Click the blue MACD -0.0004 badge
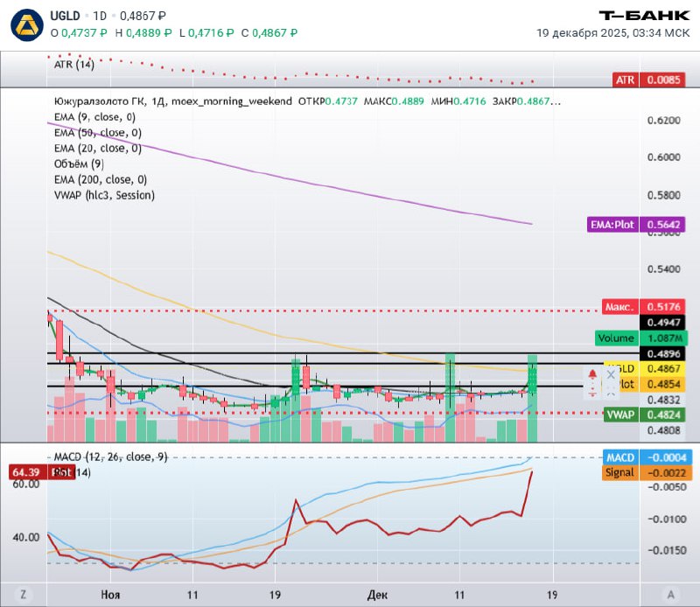 (647, 457)
